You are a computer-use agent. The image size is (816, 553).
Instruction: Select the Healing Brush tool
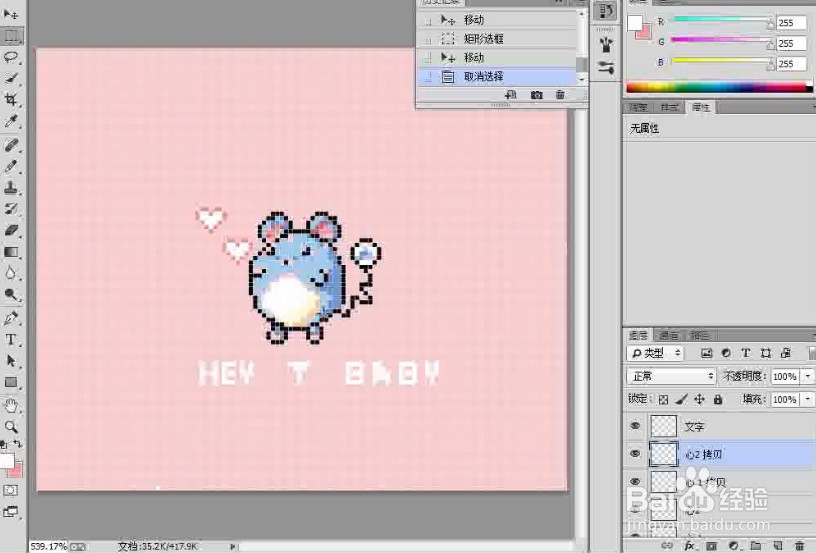[x=11, y=145]
